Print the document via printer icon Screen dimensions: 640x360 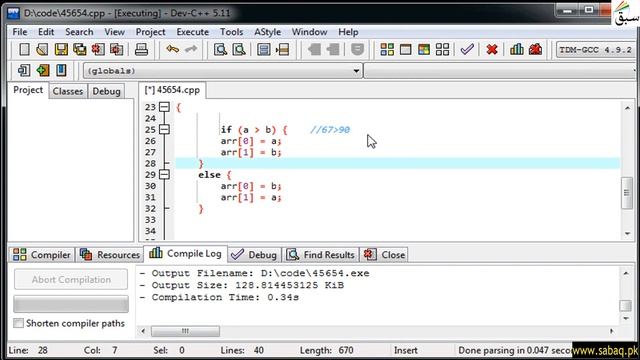(141, 49)
